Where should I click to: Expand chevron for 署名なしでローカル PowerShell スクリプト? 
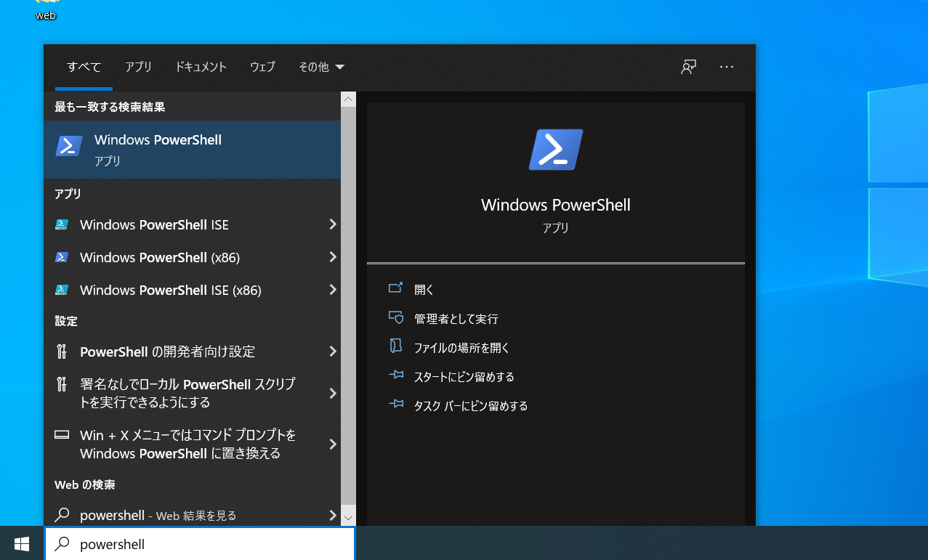332,393
